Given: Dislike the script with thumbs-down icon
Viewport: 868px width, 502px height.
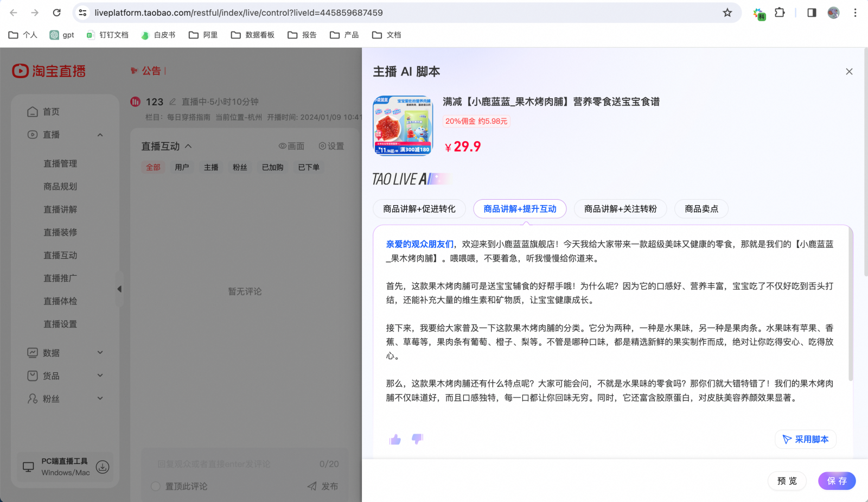Looking at the screenshot, I should coord(417,439).
